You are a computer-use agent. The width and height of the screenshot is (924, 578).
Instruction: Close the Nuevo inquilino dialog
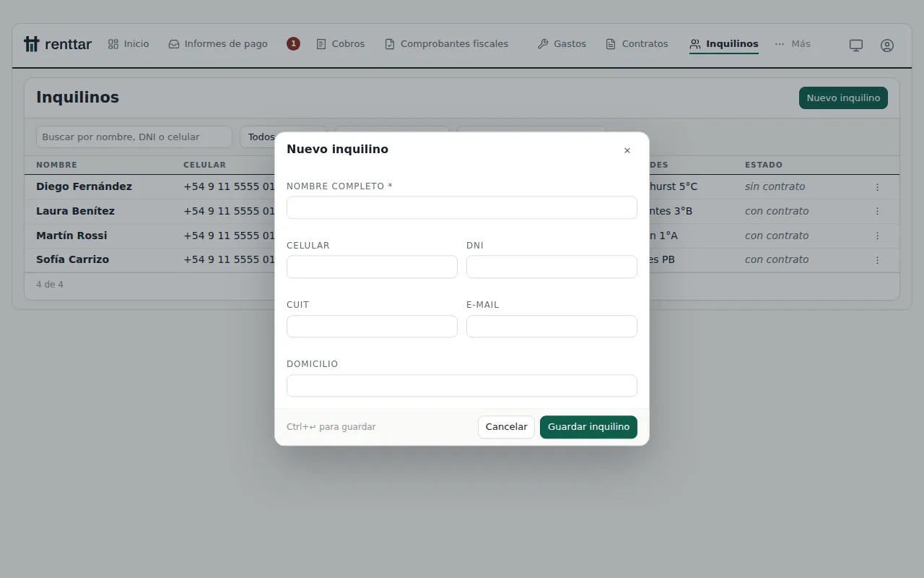627,150
